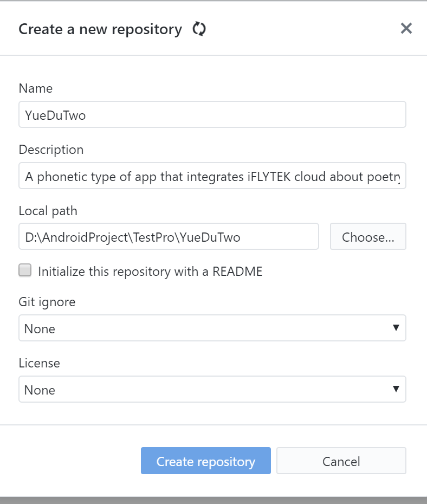427x504 pixels.
Task: Click the Local path label
Action: (x=48, y=211)
